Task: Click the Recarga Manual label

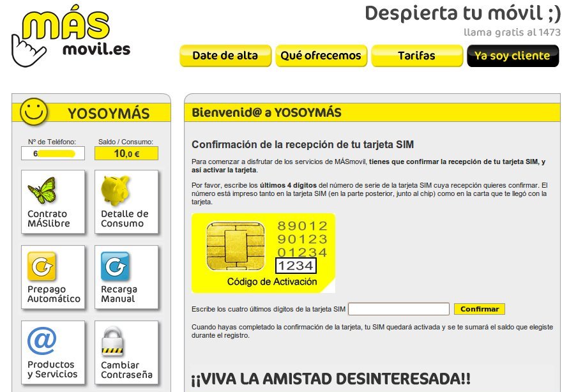Action: (x=119, y=294)
